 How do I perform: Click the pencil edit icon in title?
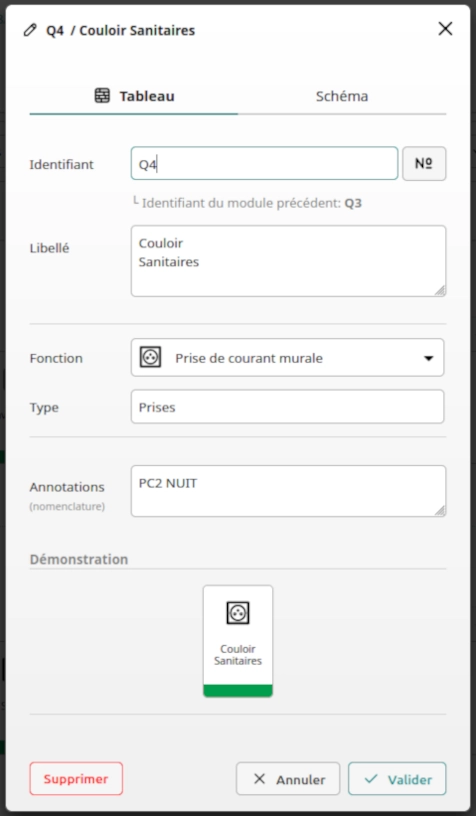point(30,30)
